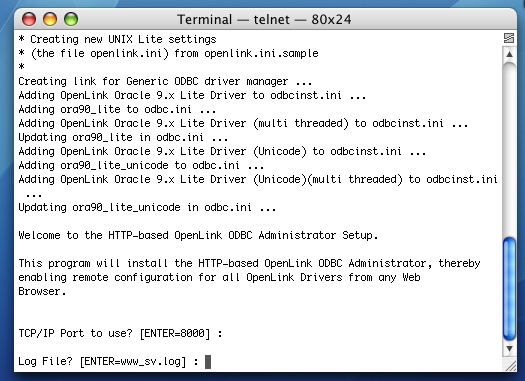This screenshot has height=381, width=525.
Task: Click the block cursor after Log File prompt
Action: point(208,362)
